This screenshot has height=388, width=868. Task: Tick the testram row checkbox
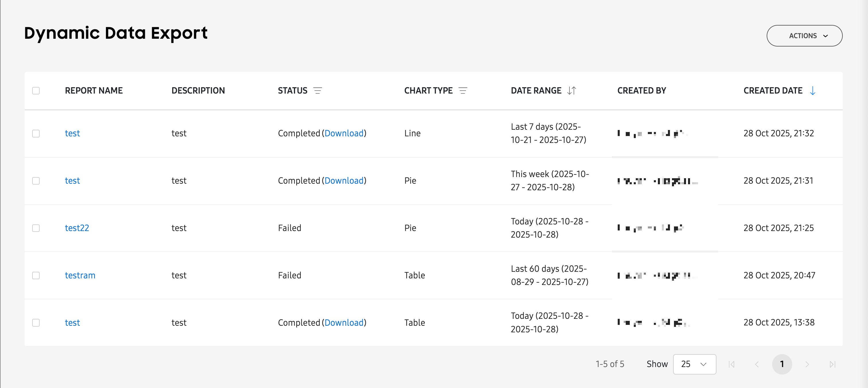36,276
